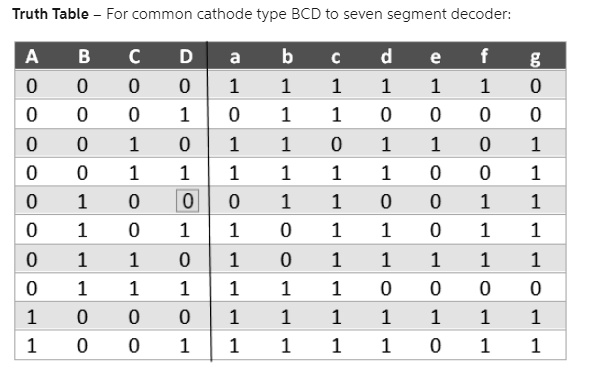Click A value 1 in last row

pyautogui.click(x=32, y=345)
